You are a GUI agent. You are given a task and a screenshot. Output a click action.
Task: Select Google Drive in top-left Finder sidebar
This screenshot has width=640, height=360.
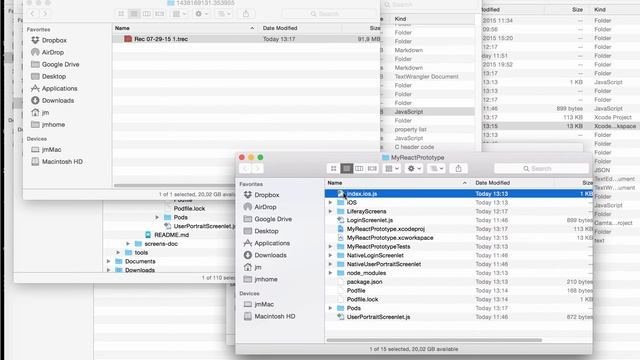click(55, 64)
